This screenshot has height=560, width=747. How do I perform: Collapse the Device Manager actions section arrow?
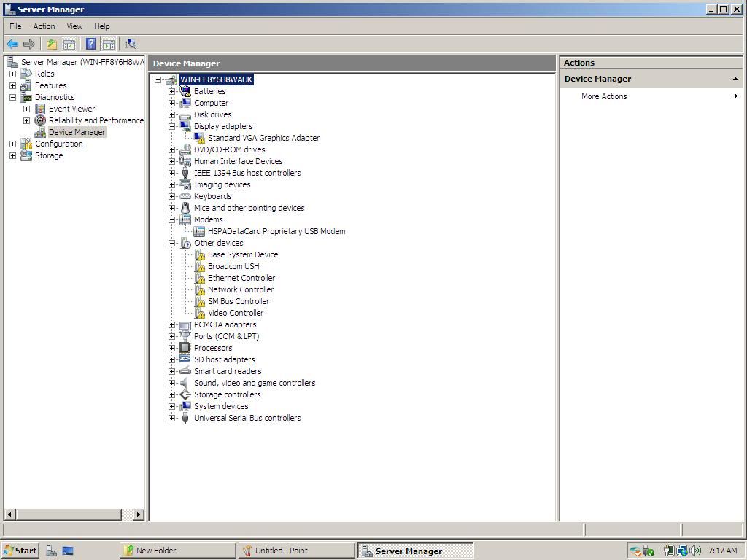tap(735, 79)
